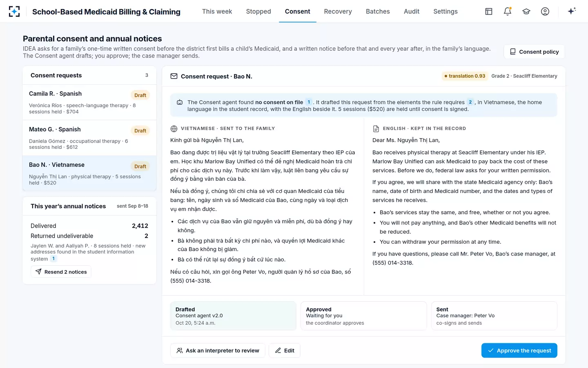The height and width of the screenshot is (368, 588).
Task: Open citation 1 after no consent on file
Action: (309, 102)
